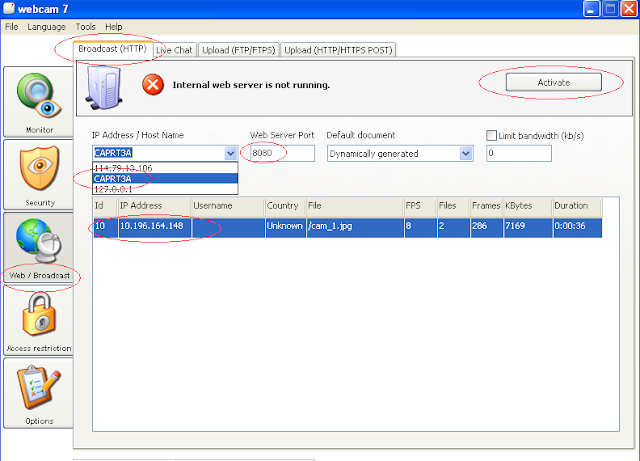Sort by the File column header
This screenshot has height=461, width=640.
pos(355,206)
